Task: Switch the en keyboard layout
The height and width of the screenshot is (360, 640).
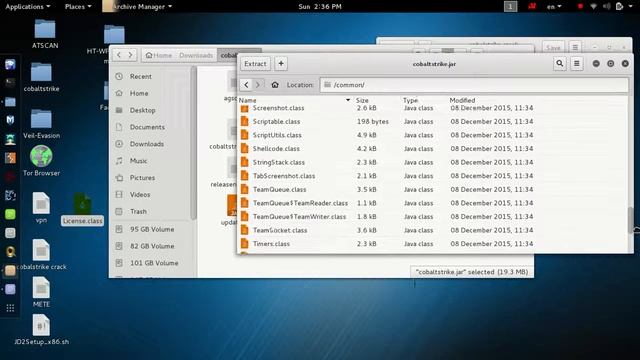Action: [x=554, y=7]
